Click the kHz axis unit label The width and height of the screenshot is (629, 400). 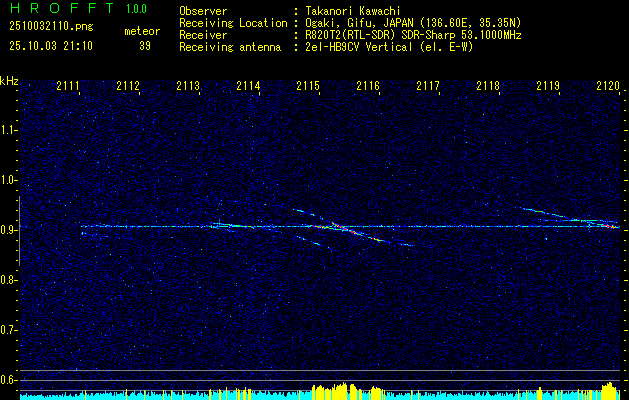click(x=10, y=80)
